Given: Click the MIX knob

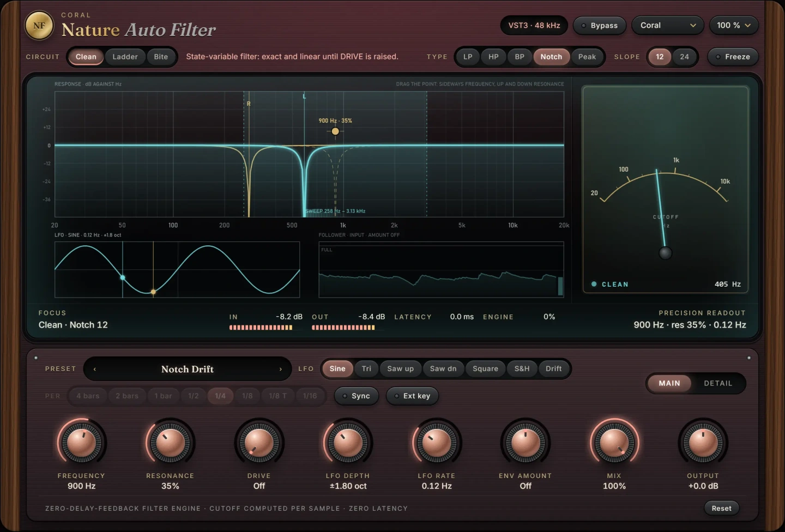Looking at the screenshot, I should pyautogui.click(x=614, y=442).
